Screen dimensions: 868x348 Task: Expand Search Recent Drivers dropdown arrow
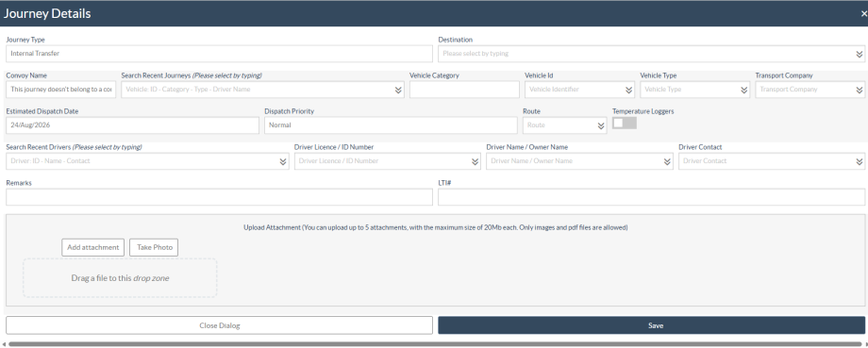tap(282, 161)
